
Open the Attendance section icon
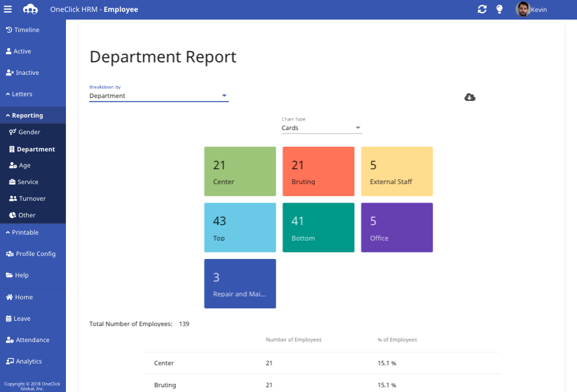tap(8, 339)
